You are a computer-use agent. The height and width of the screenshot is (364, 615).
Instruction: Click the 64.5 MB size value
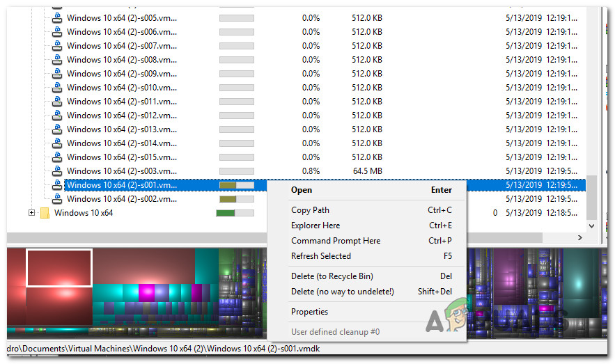point(368,171)
